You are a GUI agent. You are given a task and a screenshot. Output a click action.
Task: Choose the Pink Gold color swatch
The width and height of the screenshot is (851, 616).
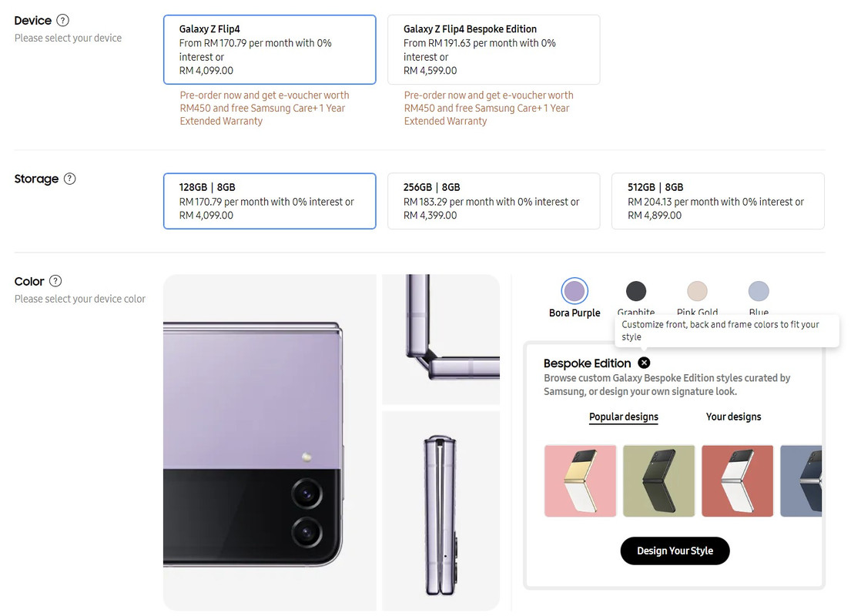pos(697,291)
